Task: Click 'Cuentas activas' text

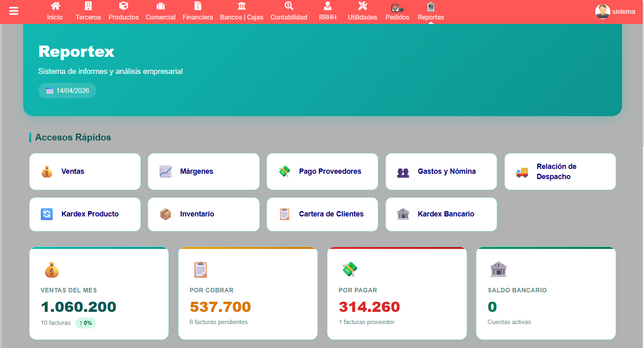Action: 509,322
